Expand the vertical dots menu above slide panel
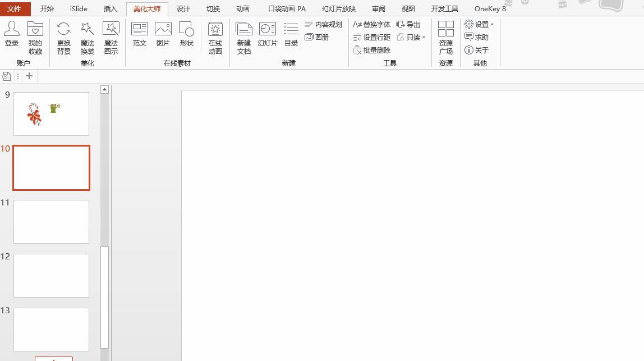 click(x=17, y=76)
